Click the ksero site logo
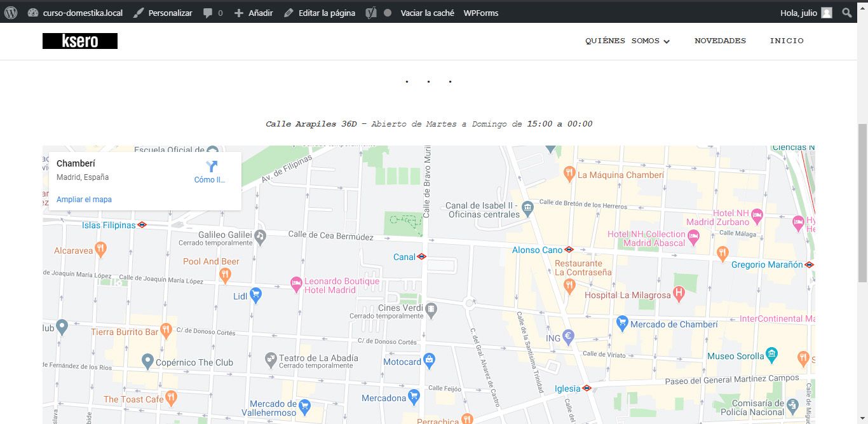Screen dimensions: 868x424 (80, 41)
